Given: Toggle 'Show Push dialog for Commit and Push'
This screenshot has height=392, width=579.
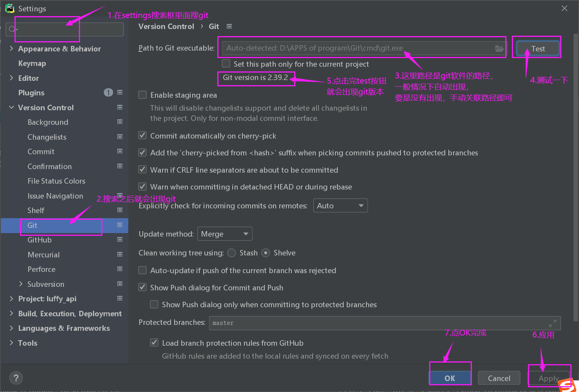Looking at the screenshot, I should point(143,287).
